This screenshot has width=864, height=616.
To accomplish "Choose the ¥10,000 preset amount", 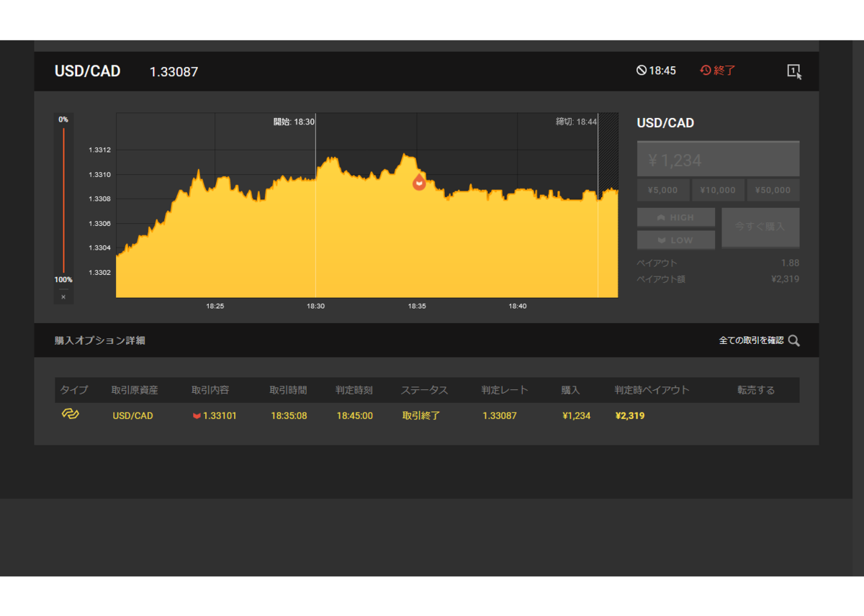I will pos(718,190).
